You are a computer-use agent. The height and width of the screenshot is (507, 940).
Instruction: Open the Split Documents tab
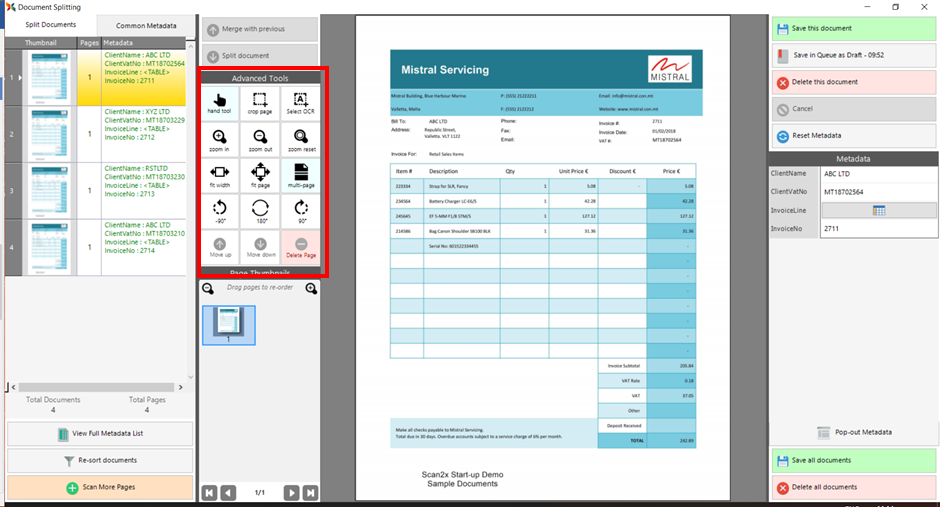click(50, 24)
